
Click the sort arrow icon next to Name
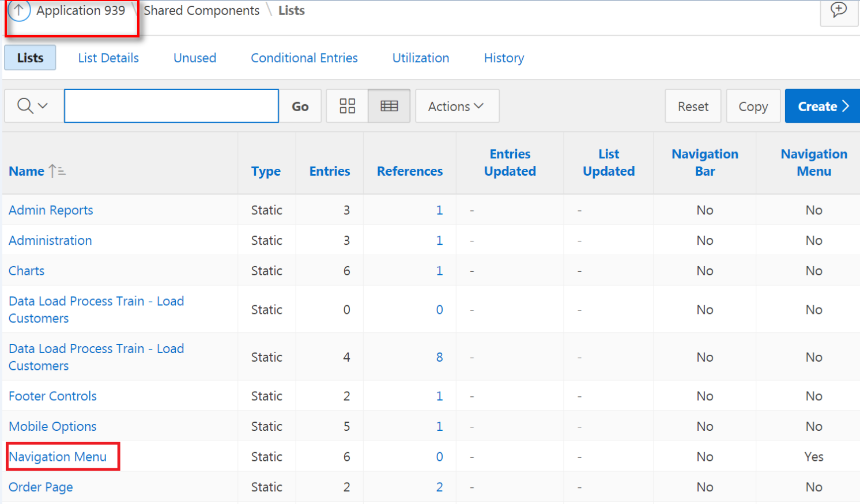(56, 171)
